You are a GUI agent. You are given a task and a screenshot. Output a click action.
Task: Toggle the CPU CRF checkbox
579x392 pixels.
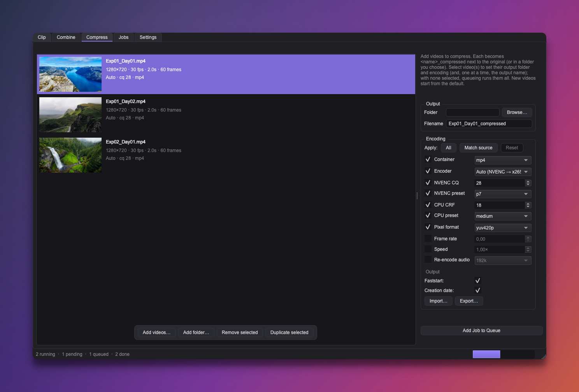tap(428, 205)
